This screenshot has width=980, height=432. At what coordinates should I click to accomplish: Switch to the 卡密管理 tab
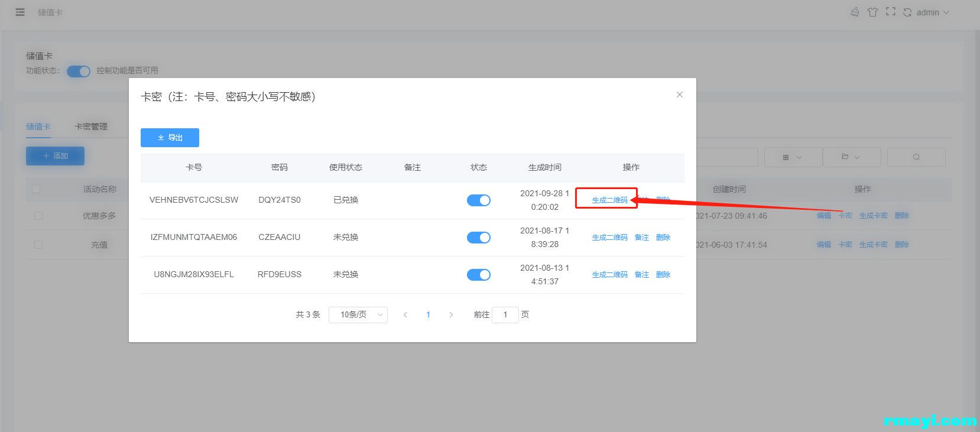[91, 126]
